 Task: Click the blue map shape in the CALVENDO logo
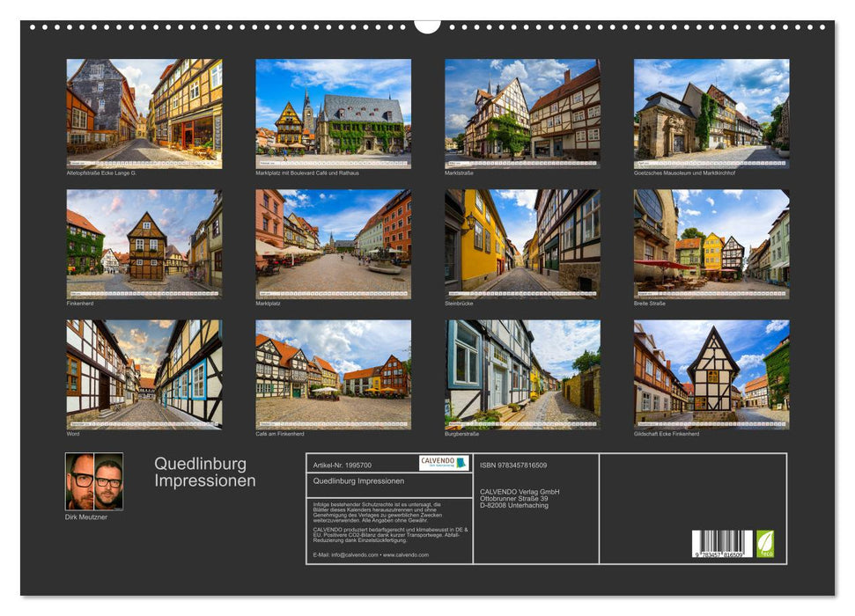tap(463, 463)
